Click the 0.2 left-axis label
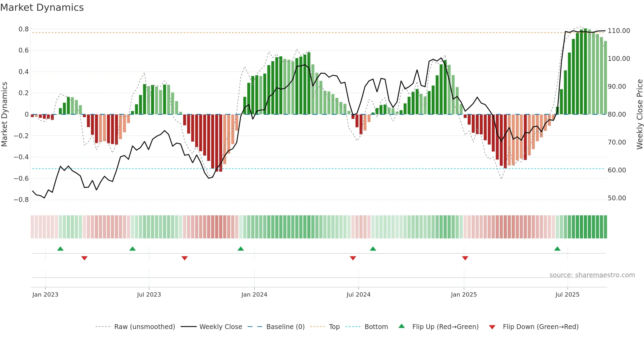Screen dimensions: 644x362 point(24,93)
